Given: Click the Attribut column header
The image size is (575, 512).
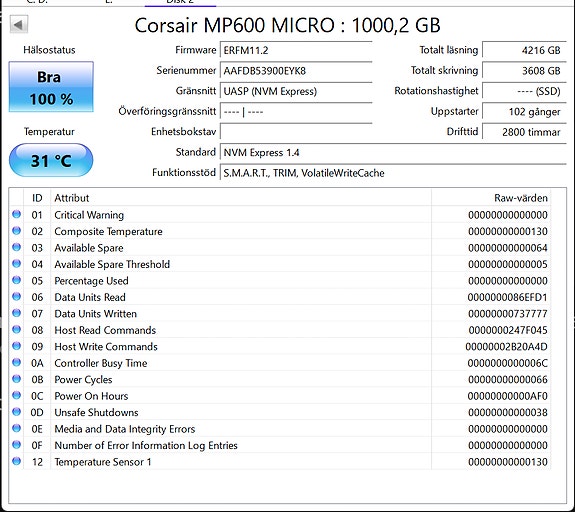Looking at the screenshot, I should point(241,198).
